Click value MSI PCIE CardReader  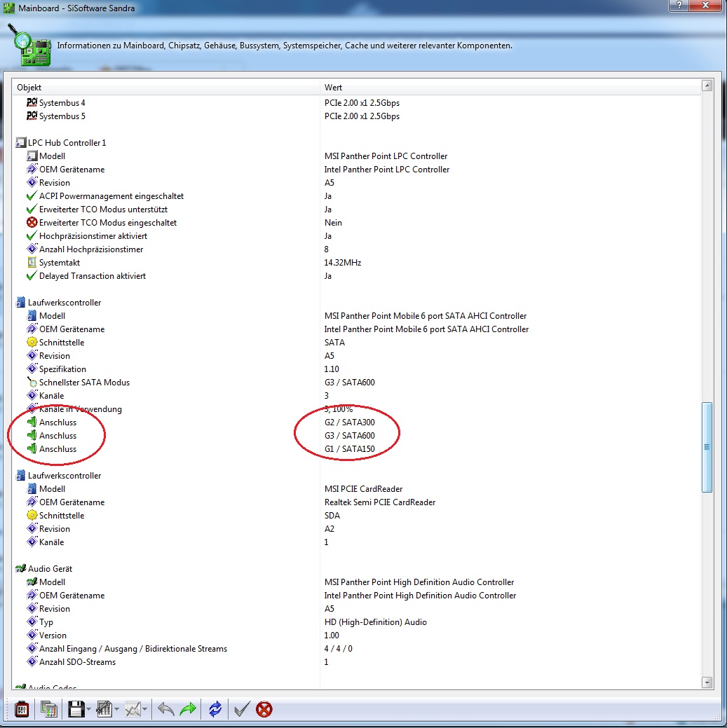pos(363,489)
